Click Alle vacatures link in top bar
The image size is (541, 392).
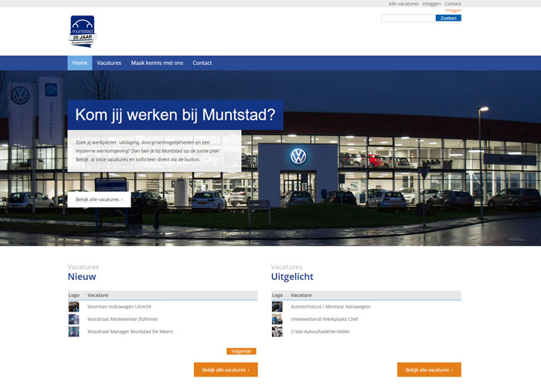point(403,4)
